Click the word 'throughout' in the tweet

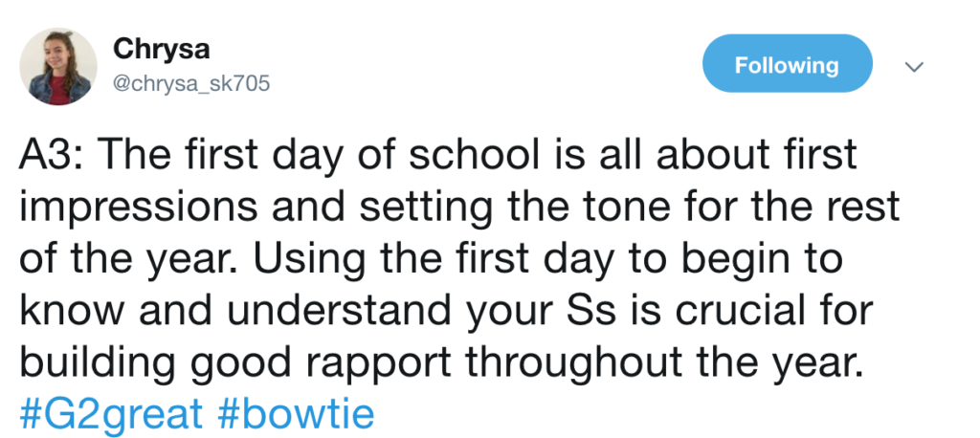click(x=574, y=363)
